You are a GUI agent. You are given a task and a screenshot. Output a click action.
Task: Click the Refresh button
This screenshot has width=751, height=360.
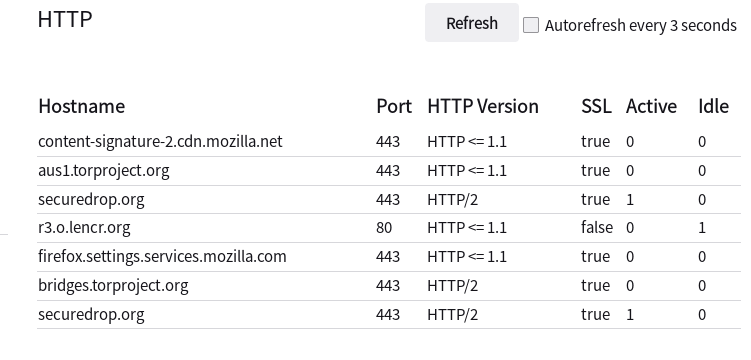click(472, 22)
